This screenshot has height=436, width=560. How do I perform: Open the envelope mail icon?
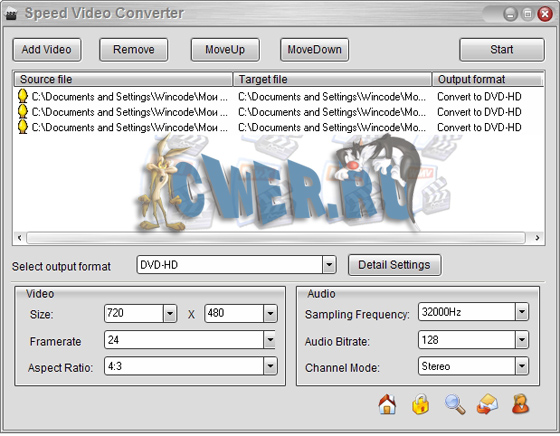[x=488, y=404]
